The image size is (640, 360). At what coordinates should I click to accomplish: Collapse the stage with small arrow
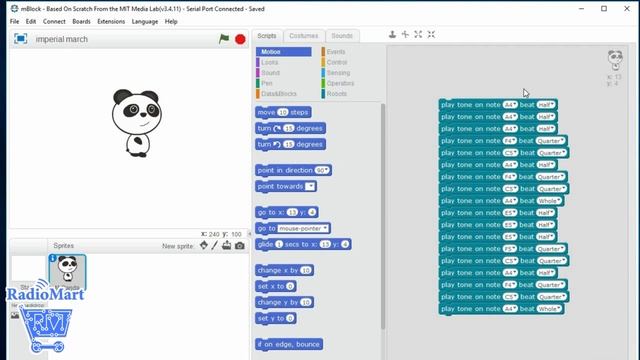tap(250, 234)
